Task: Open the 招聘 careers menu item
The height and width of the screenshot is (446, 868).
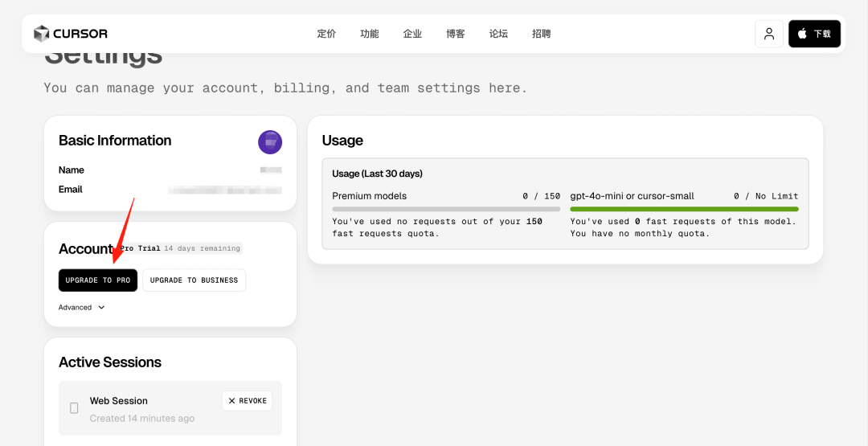Action: pos(542,34)
